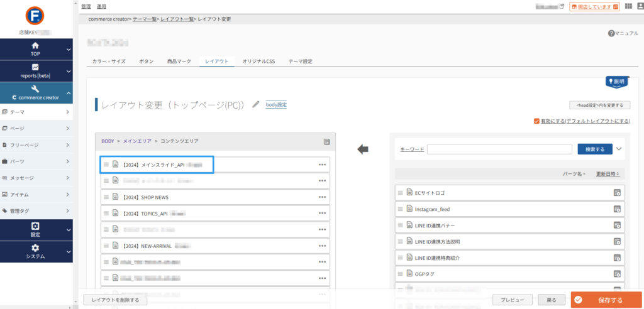Click the pencil edit icon beside layout title
Screen dimensions: 644x309
256,105
